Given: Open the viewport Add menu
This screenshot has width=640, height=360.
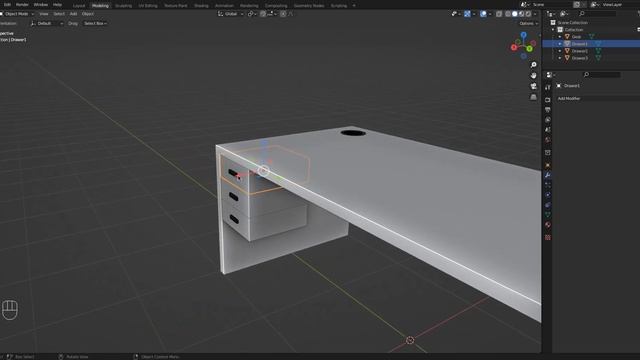Looking at the screenshot, I should coord(73,14).
